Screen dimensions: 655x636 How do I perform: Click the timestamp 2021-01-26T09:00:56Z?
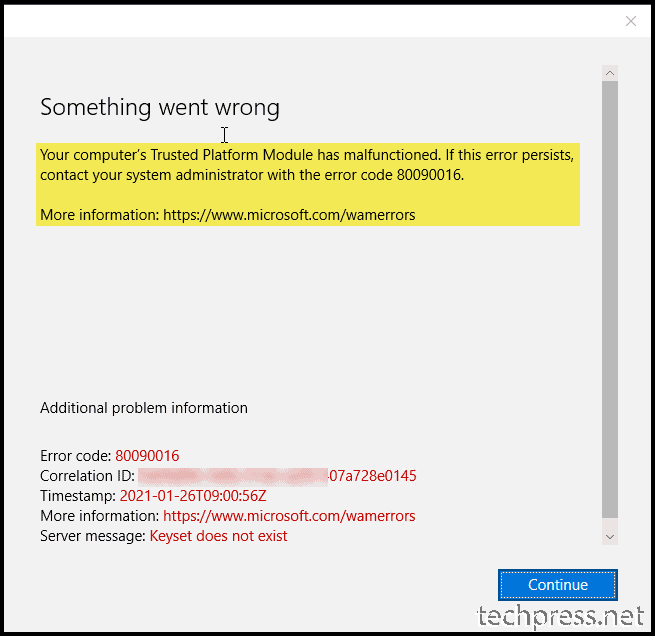pos(193,496)
